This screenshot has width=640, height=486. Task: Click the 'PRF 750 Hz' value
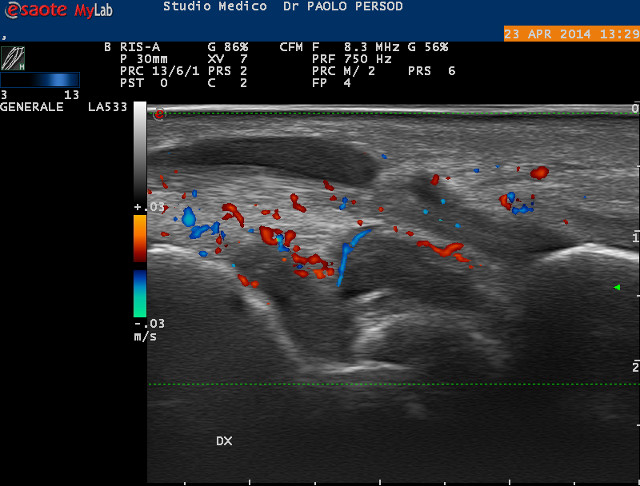tap(352, 59)
